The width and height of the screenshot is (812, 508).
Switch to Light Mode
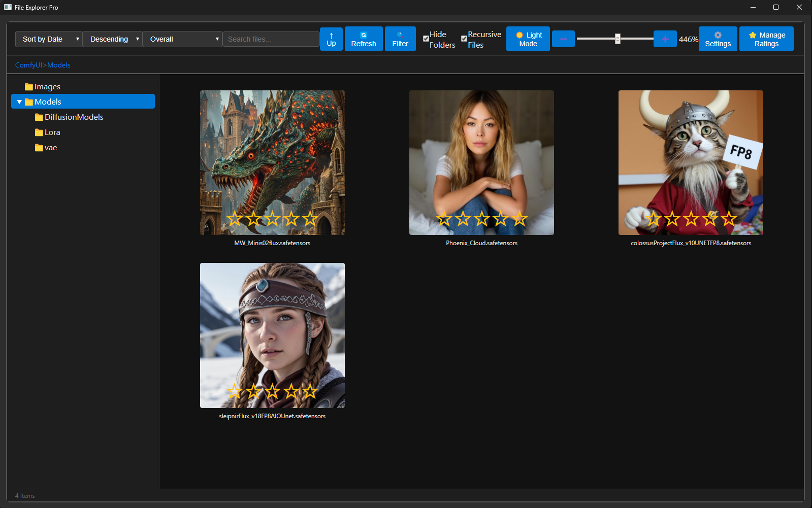point(528,39)
